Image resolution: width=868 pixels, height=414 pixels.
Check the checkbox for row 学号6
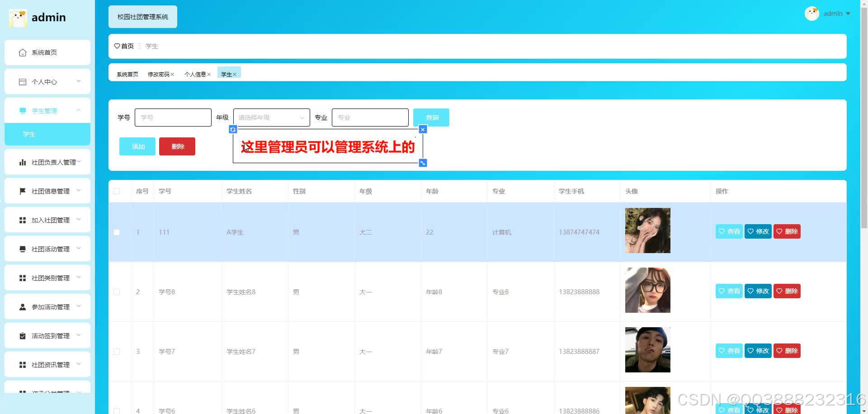(x=117, y=411)
